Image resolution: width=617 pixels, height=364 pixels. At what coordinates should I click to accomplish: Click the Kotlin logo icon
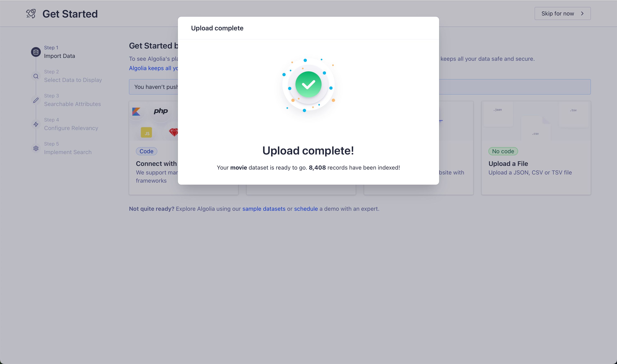click(x=136, y=112)
